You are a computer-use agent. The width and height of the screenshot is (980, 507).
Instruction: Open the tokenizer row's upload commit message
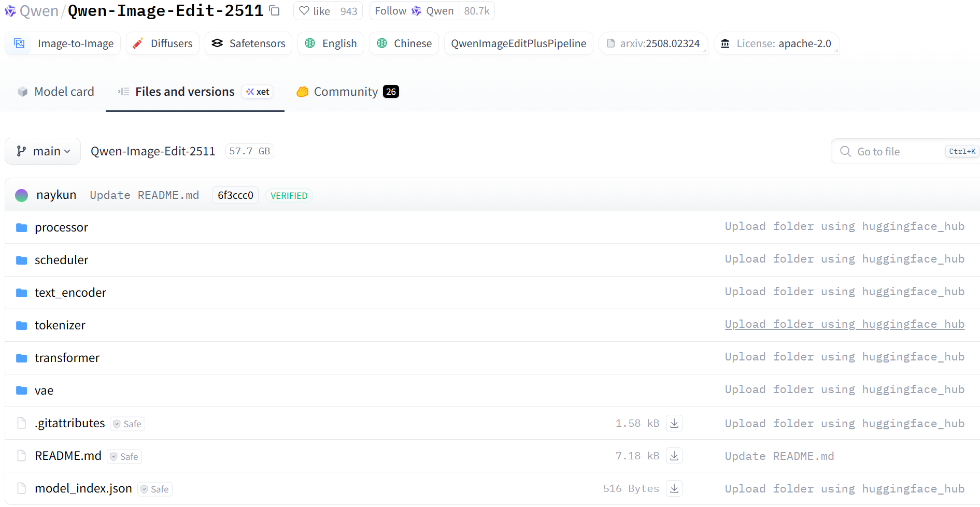845,324
